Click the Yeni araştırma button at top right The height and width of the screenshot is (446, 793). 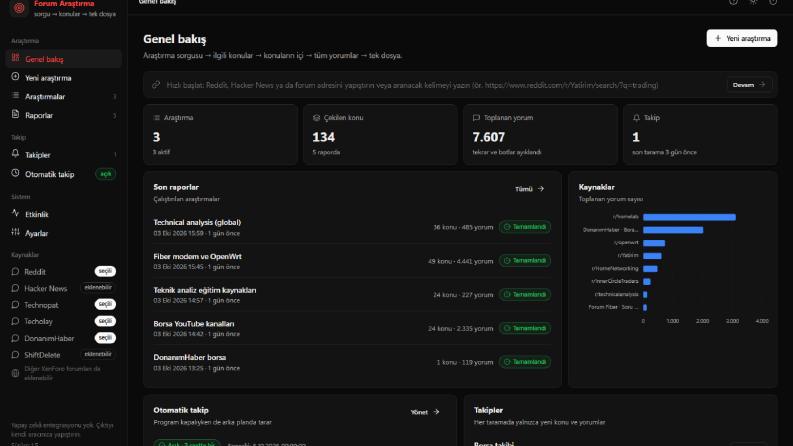click(x=742, y=38)
